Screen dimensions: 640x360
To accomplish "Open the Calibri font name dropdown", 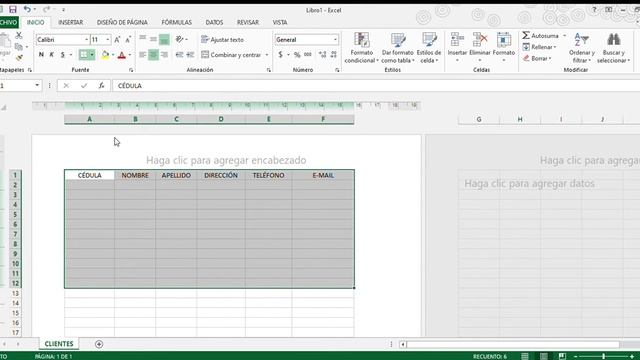I will tap(87, 40).
